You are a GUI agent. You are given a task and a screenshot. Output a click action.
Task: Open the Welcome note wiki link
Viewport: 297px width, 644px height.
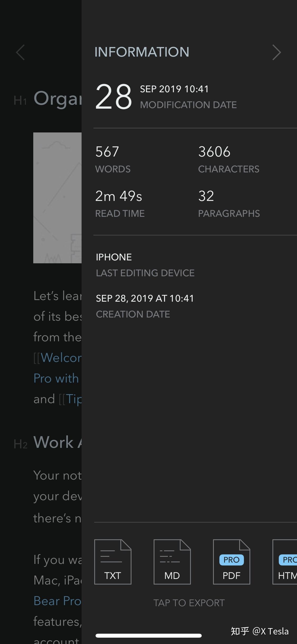(x=61, y=358)
